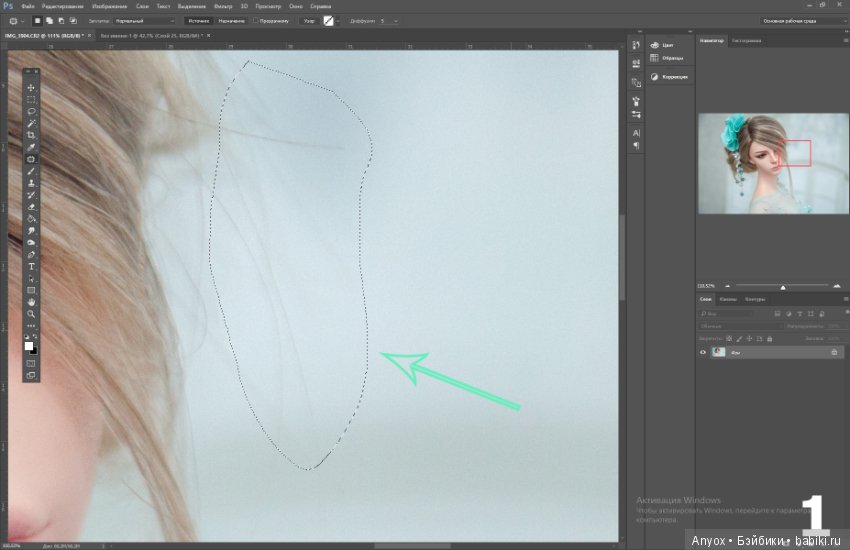
Task: Select the Rectangle shape tool
Action: point(31,290)
